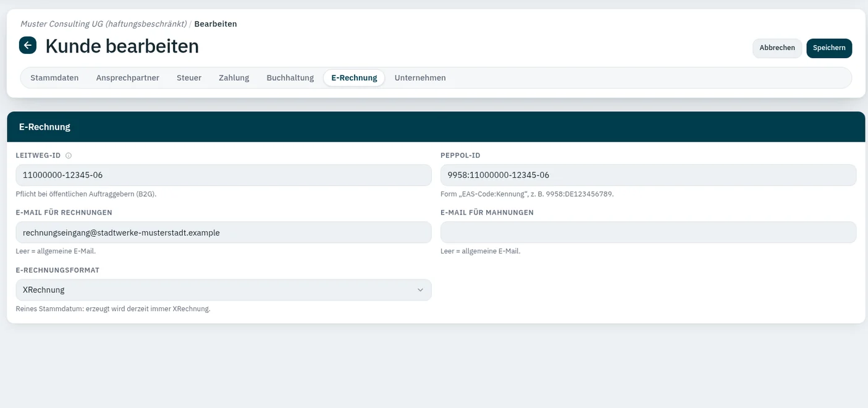Focus the Leitweg-ID input field
The height and width of the screenshot is (408, 868).
(x=224, y=175)
